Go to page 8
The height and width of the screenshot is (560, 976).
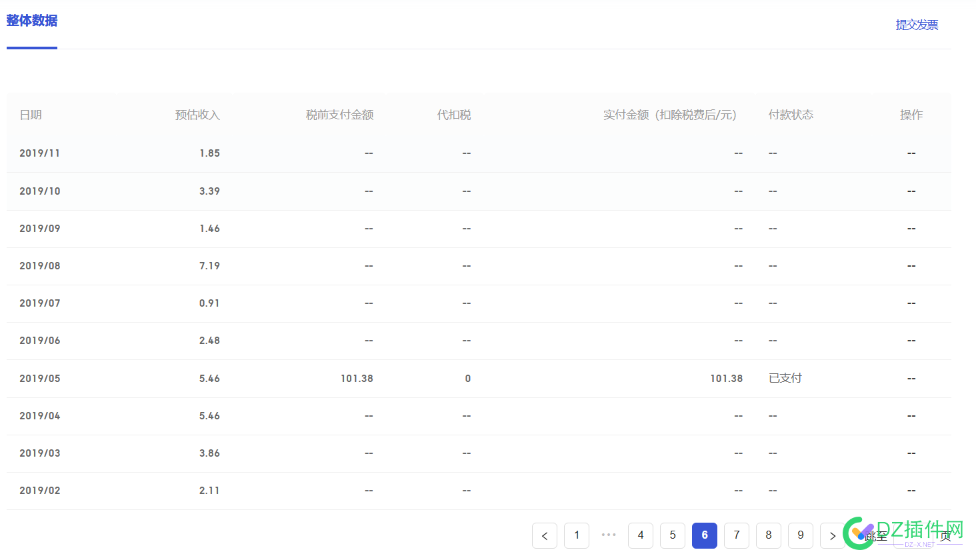(769, 535)
